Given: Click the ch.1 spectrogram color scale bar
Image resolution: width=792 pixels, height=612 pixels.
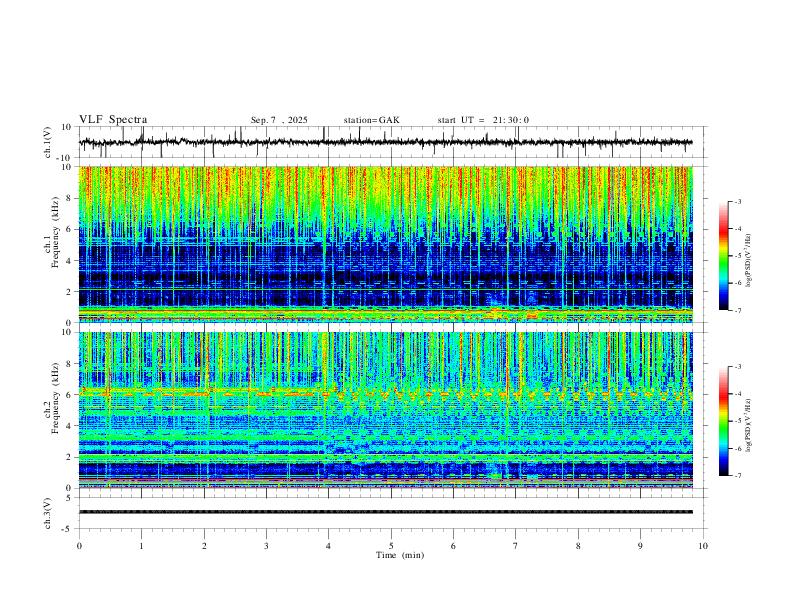Looking at the screenshot, I should point(723,256).
